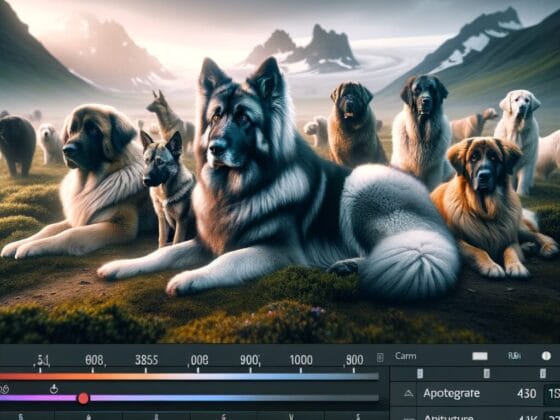The image size is (560, 420).
Task: Click the middle marker icon below the white rectangle
Action: (x=486, y=374)
